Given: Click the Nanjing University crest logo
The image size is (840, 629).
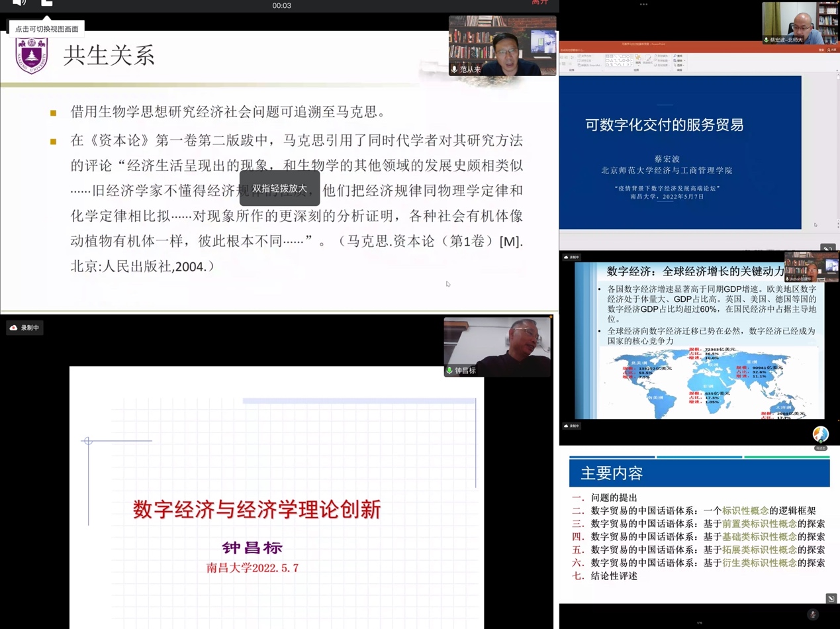Looking at the screenshot, I should [31, 56].
